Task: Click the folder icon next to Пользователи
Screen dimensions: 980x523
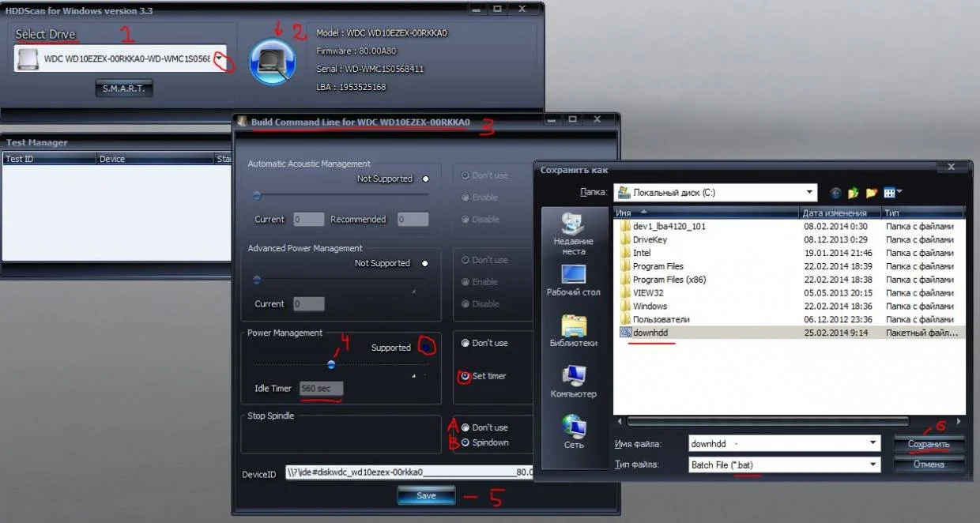Action: 625,319
